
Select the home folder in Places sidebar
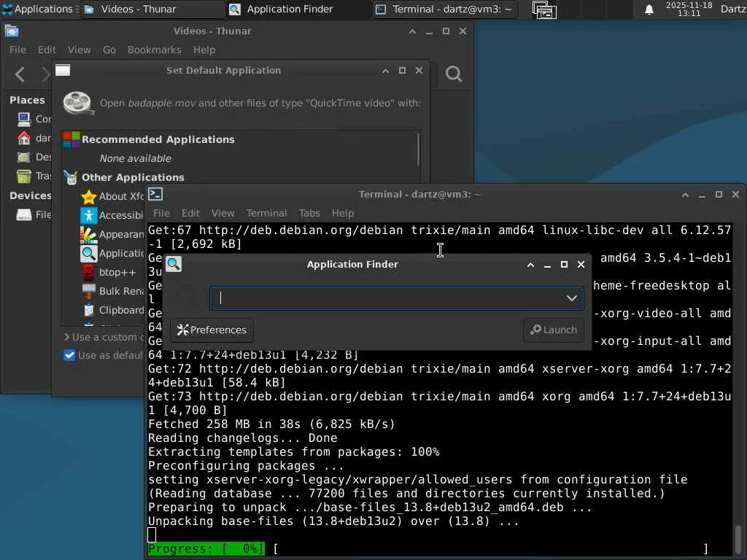click(34, 138)
